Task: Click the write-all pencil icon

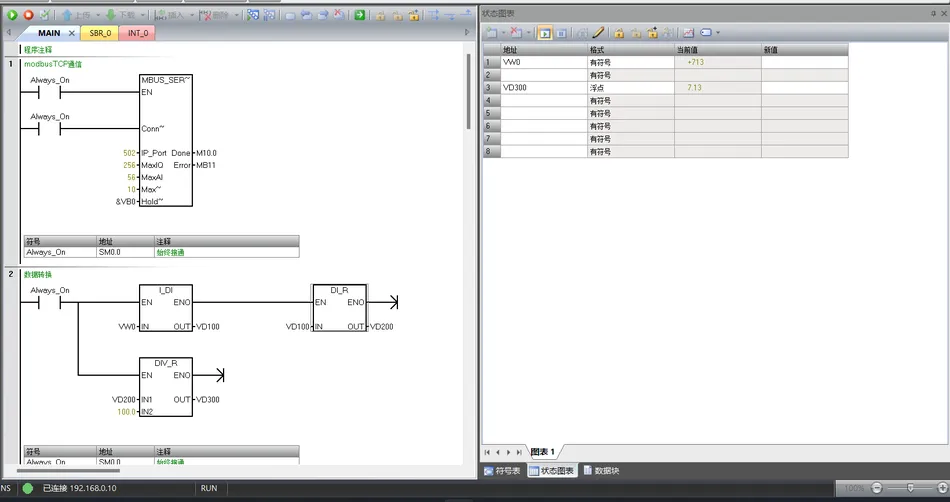Action: tap(598, 33)
